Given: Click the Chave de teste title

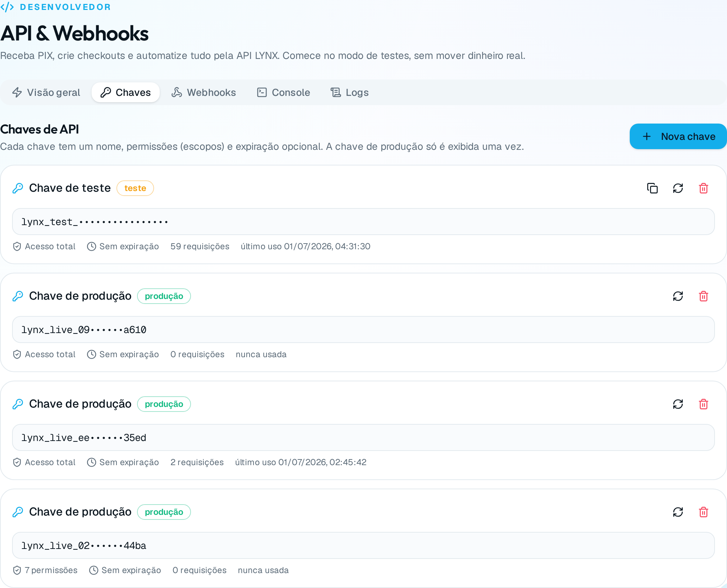Looking at the screenshot, I should tap(70, 188).
